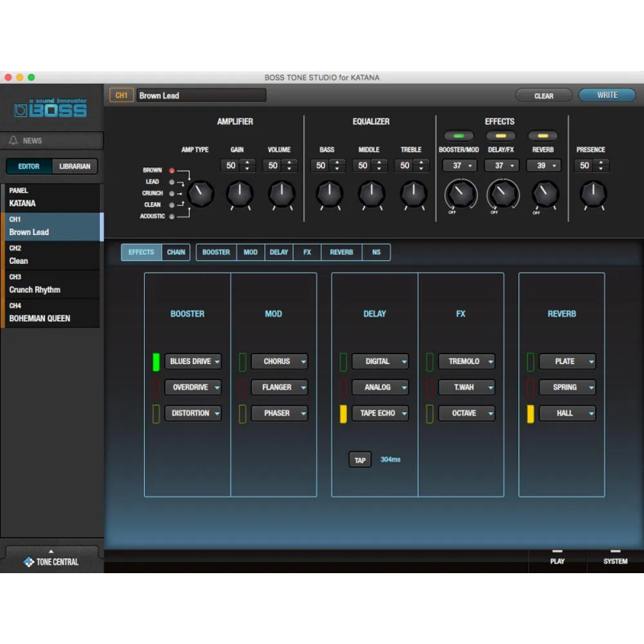Switch to the CHAIN tab

coord(175,252)
